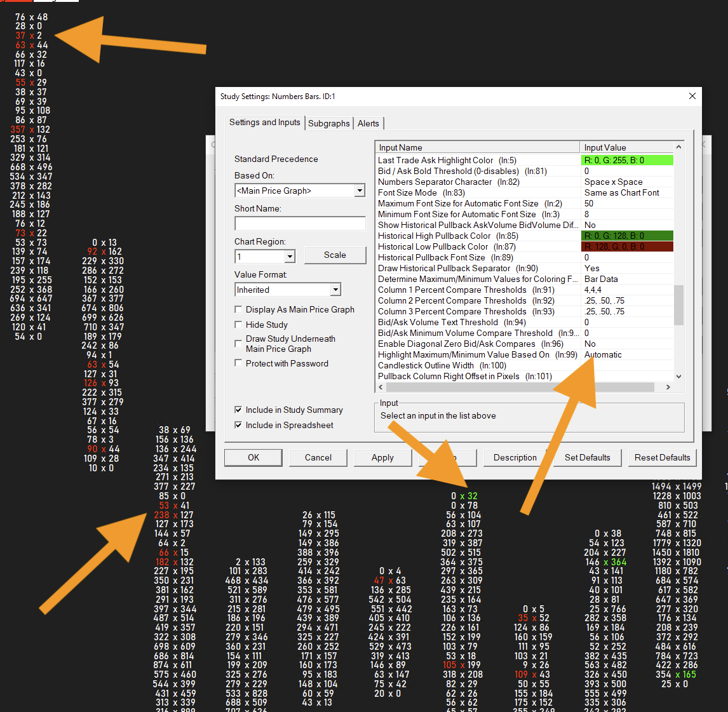Click the '238 x 127' chart value
The height and width of the screenshot is (712, 728).
[173, 514]
